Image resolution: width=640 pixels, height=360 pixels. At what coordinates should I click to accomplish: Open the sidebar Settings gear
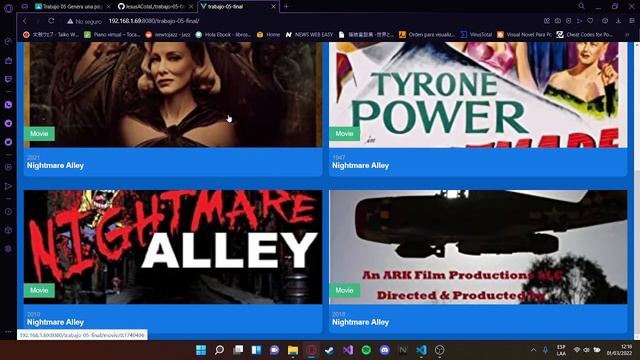[x=8, y=249]
